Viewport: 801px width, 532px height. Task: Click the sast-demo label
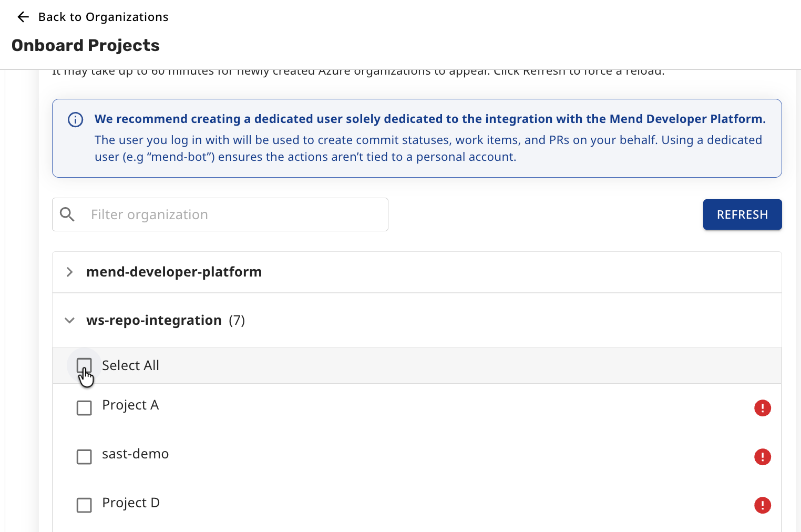click(x=135, y=454)
